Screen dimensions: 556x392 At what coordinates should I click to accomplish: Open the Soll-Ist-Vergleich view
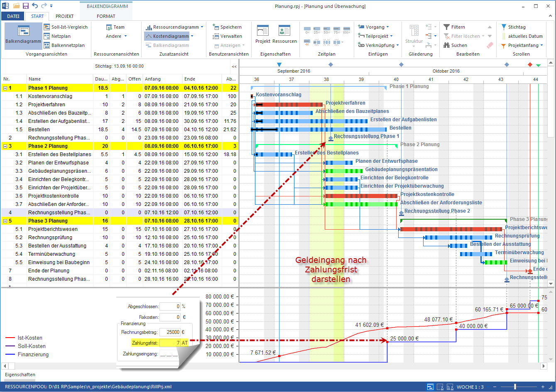click(x=66, y=27)
